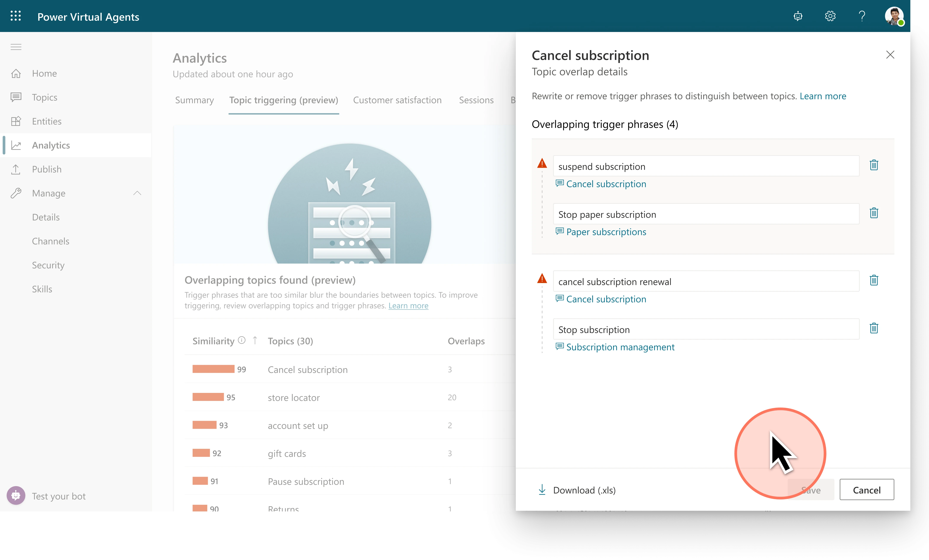Open the app launcher grid icon
This screenshot has width=929, height=560.
16,16
